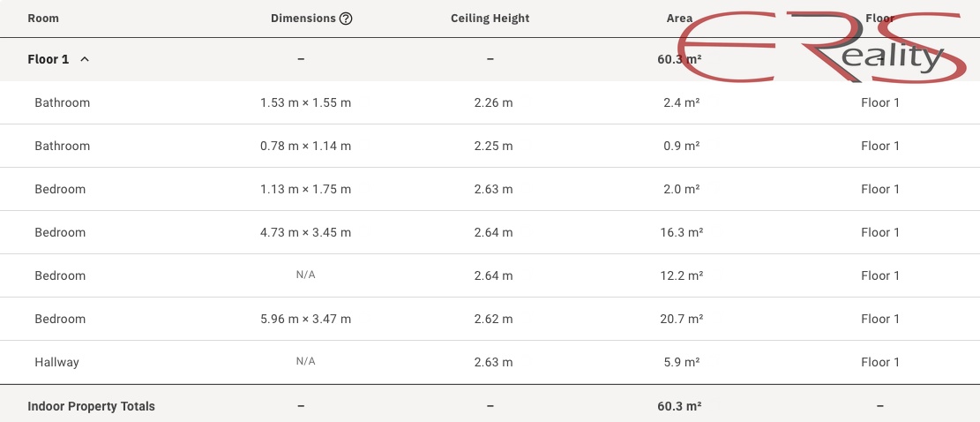Click the Bedroom row measuring 5.96 m × 3.47 m
Image resolution: width=980 pixels, height=422 pixels.
[x=490, y=319]
